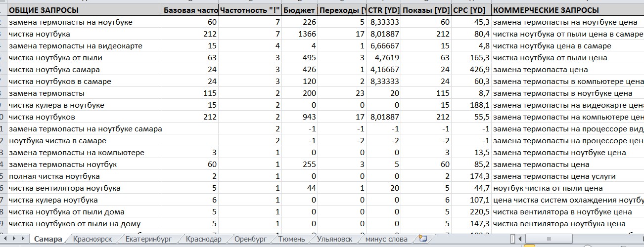Select cell замена термопасты ноутбуке цена
The width and height of the screenshot is (644, 247).
pos(568,153)
